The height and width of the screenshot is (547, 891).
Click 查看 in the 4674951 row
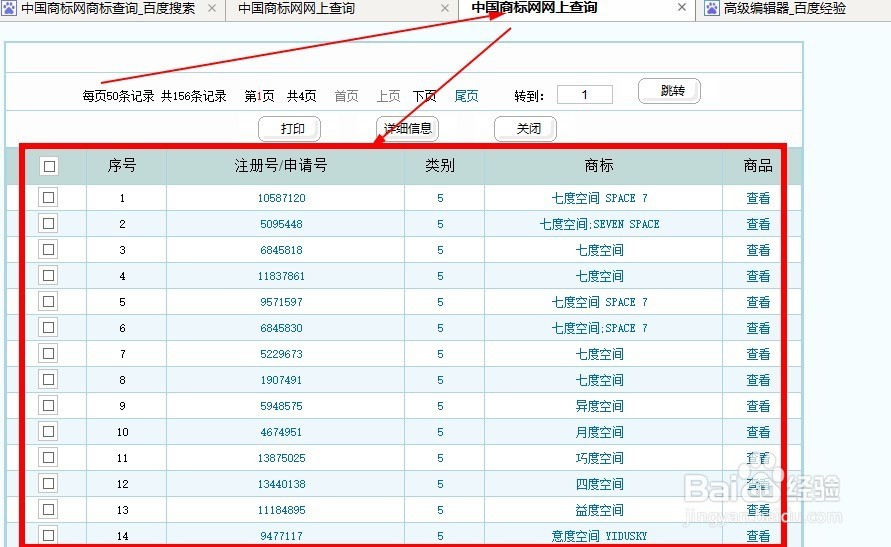(758, 432)
